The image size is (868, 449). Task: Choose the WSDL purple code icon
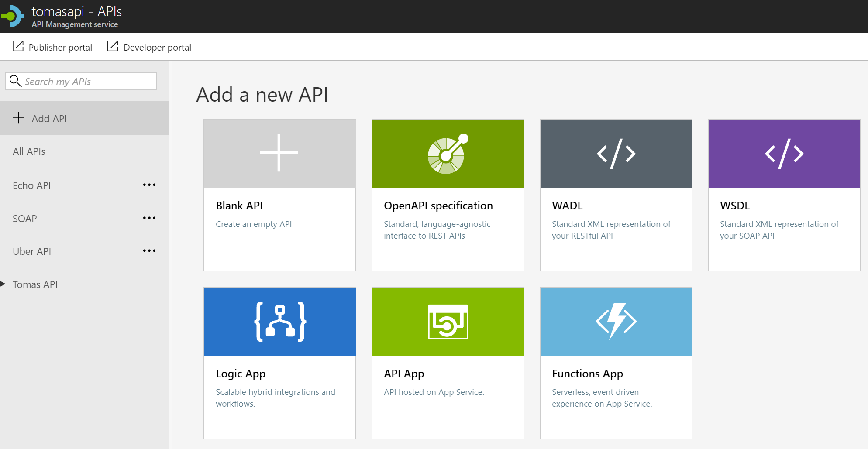click(x=784, y=153)
